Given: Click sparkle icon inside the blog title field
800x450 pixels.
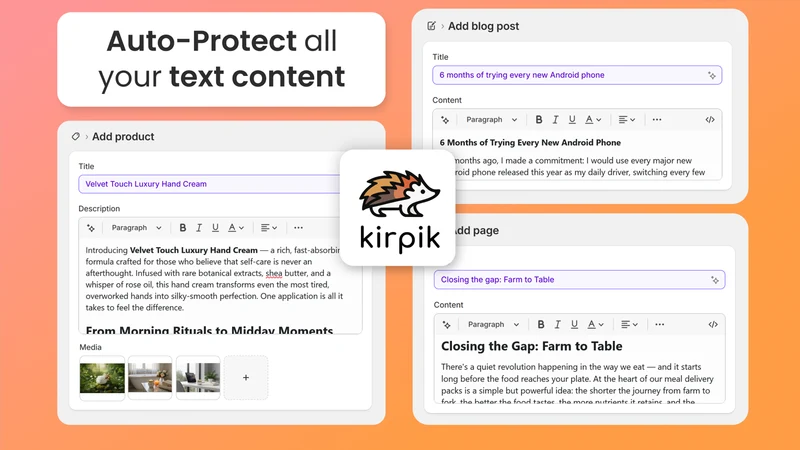Looking at the screenshot, I should point(712,76).
